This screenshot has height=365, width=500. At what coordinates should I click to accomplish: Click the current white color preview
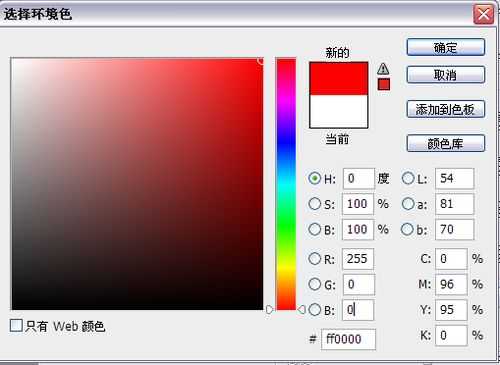(339, 111)
